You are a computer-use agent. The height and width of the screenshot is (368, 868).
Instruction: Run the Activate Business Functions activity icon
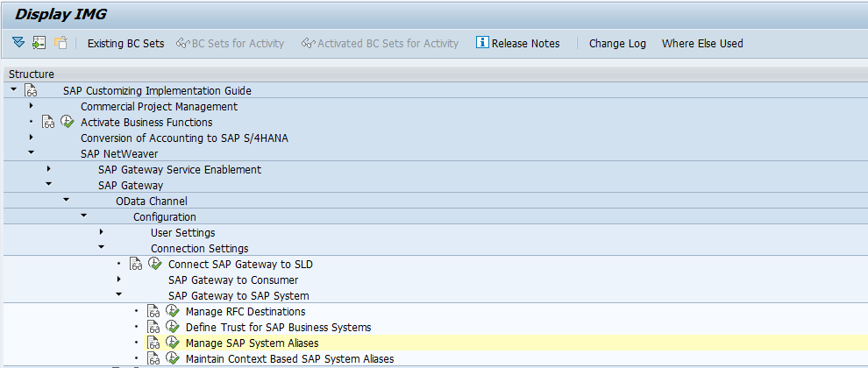click(x=67, y=122)
